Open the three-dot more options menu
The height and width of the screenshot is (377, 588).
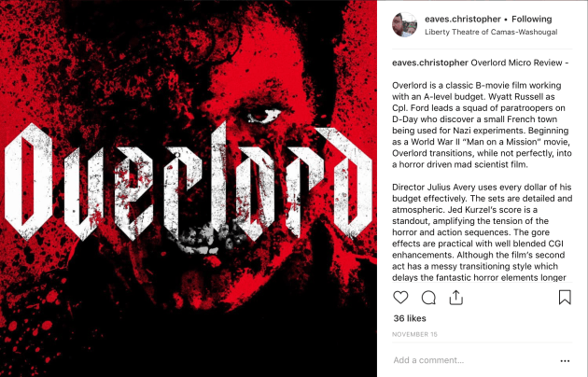pos(565,361)
